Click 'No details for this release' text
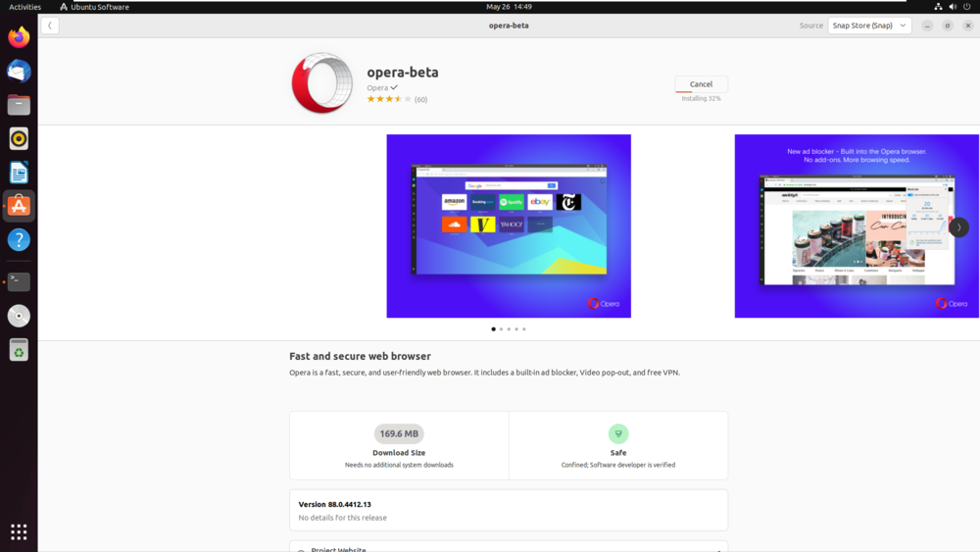This screenshot has height=552, width=980. 342,518
